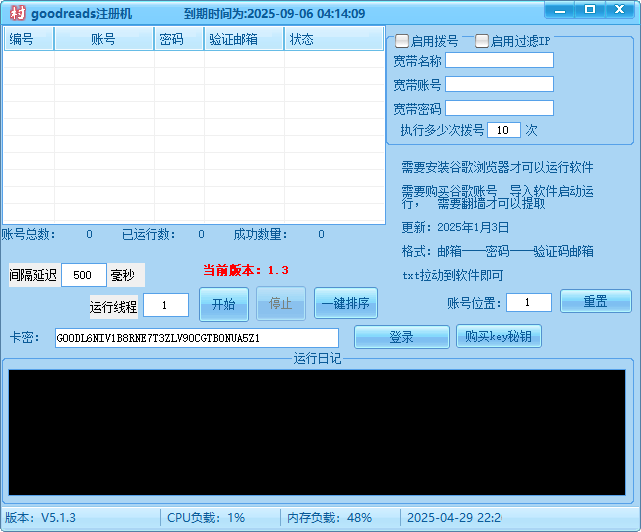The image size is (641, 532).
Task: Click the 已运行数 label
Action: point(149,234)
